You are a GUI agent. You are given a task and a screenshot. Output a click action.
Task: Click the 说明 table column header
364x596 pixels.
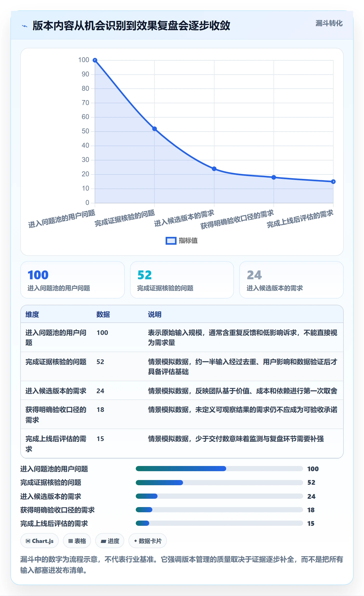(155, 314)
